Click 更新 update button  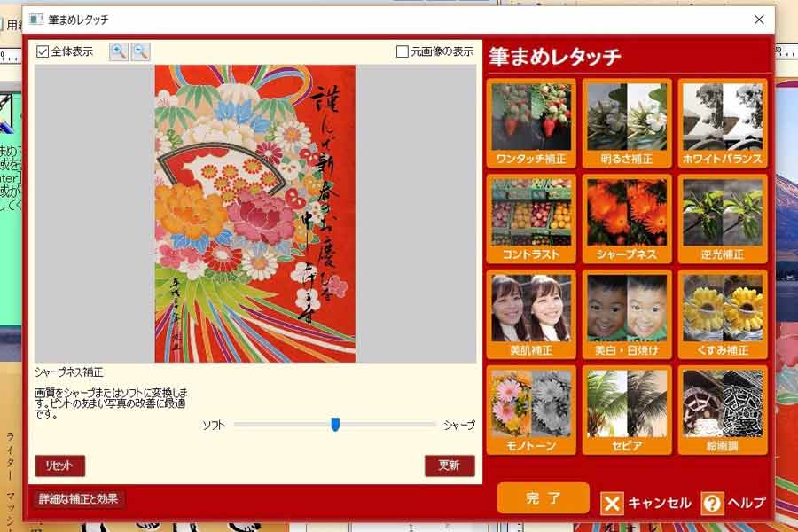tap(450, 465)
